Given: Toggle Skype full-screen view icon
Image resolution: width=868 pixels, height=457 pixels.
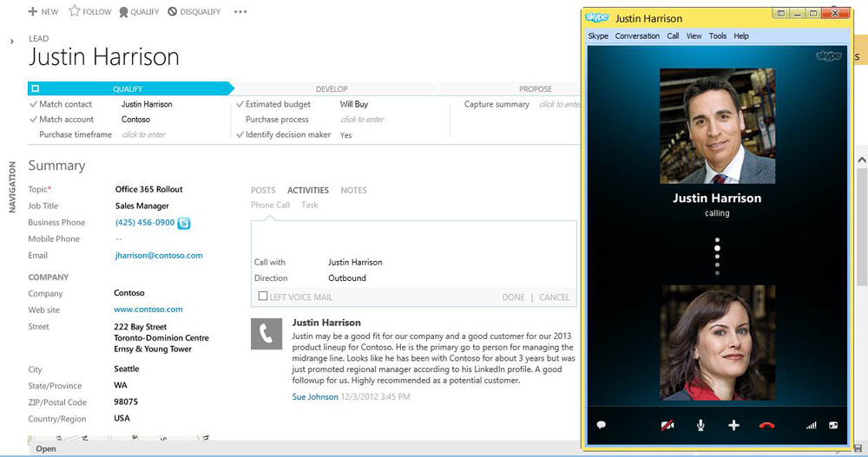Looking at the screenshot, I should pyautogui.click(x=833, y=425).
